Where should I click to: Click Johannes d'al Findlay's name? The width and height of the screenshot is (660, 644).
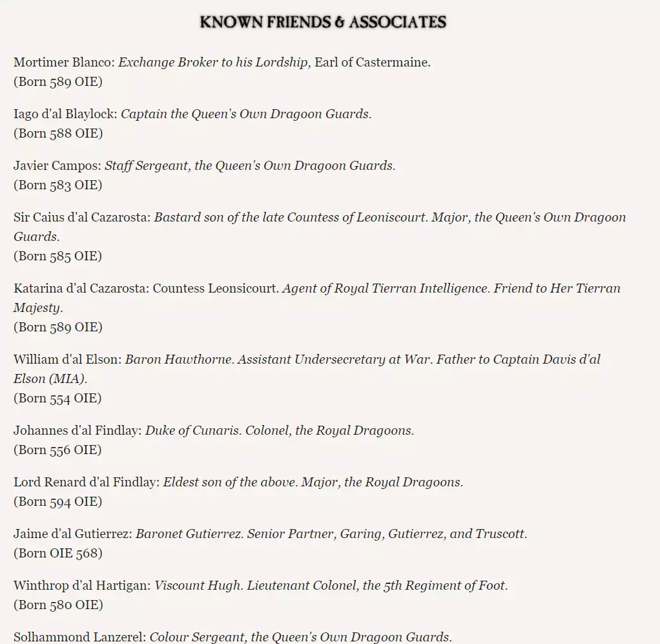[77, 431]
